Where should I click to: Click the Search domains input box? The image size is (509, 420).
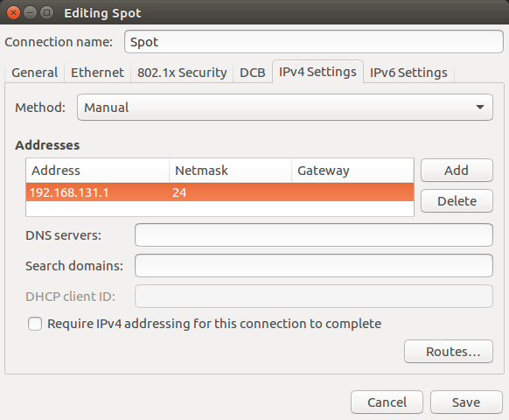pyautogui.click(x=314, y=265)
